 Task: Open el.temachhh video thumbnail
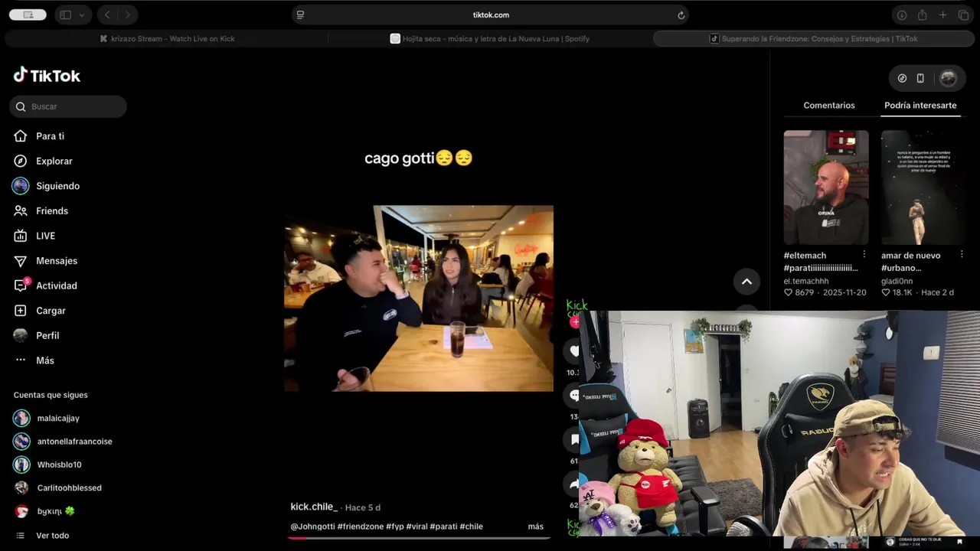click(x=826, y=187)
